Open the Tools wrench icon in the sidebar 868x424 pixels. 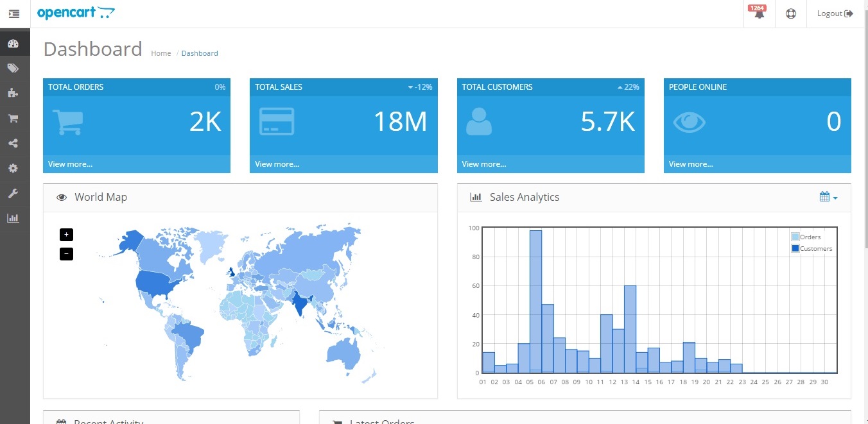[13, 193]
